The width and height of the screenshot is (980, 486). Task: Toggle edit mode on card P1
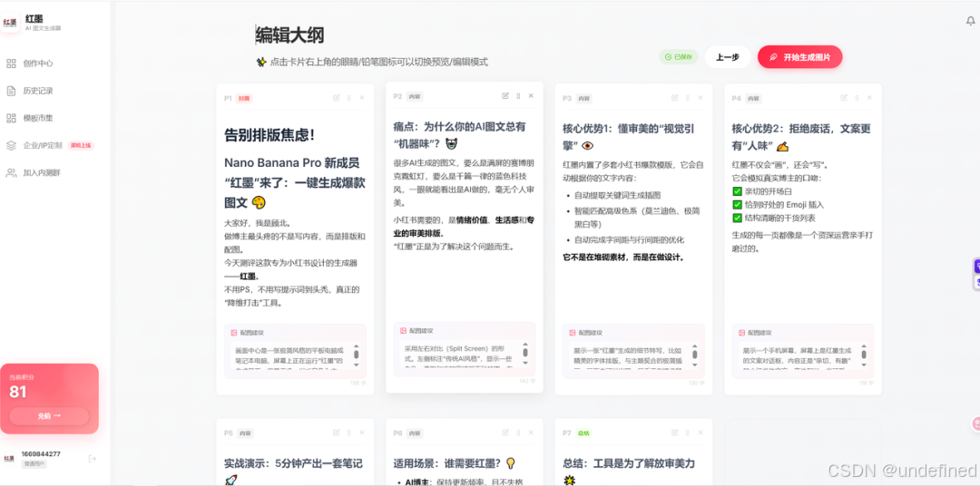click(x=337, y=97)
